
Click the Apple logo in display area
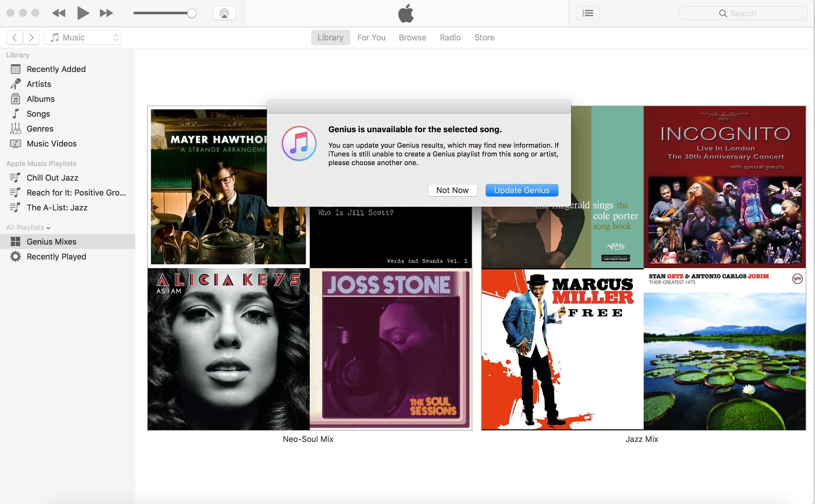pos(406,13)
